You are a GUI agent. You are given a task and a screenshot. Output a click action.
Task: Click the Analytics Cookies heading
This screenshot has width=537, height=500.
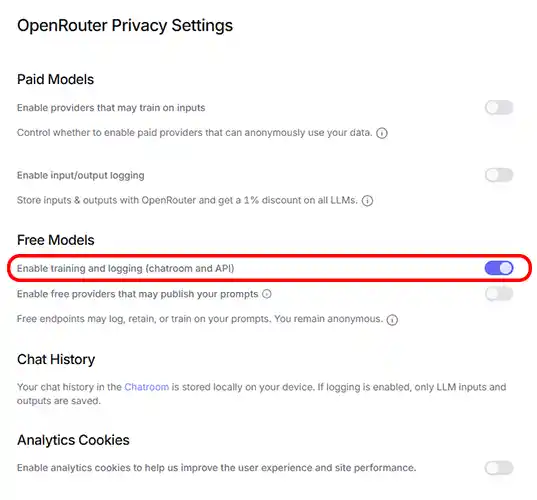[x=73, y=440]
